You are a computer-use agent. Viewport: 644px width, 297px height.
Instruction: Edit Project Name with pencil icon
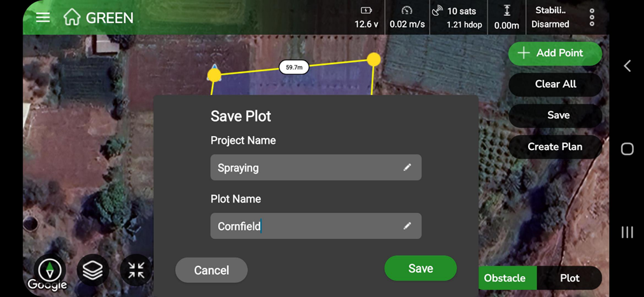[407, 167]
